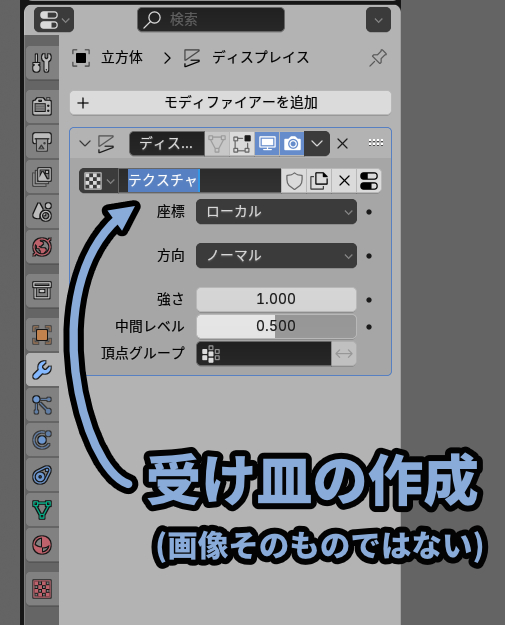The image size is (505, 625).
Task: Click the モディファイアーを追加 button
Action: tap(230, 103)
